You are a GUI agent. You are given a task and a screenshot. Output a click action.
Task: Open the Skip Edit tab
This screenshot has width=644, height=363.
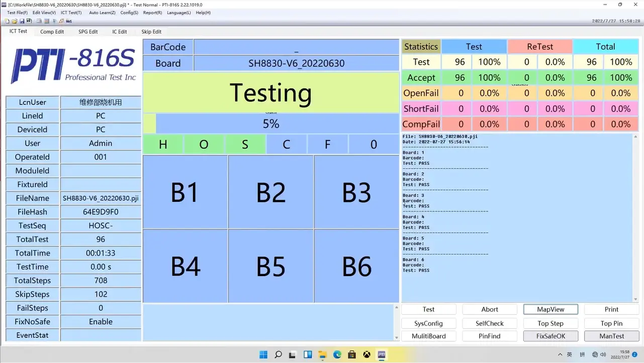coord(151,32)
